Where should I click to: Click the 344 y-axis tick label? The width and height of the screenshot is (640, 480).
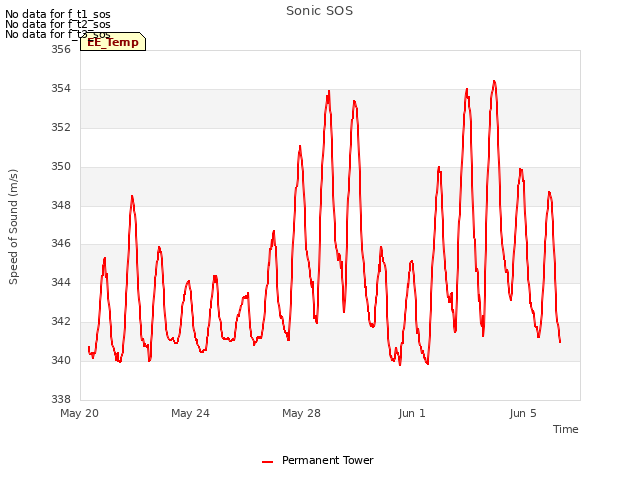click(x=61, y=282)
